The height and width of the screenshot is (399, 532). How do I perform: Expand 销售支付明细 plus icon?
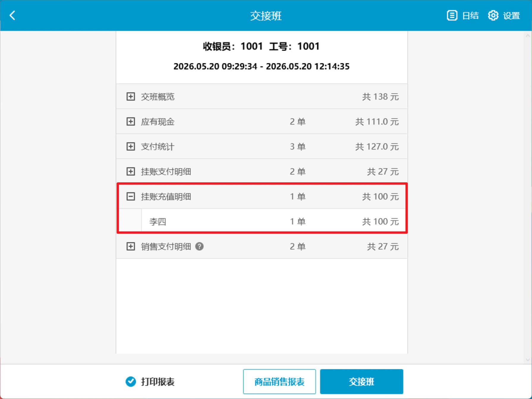(130, 246)
